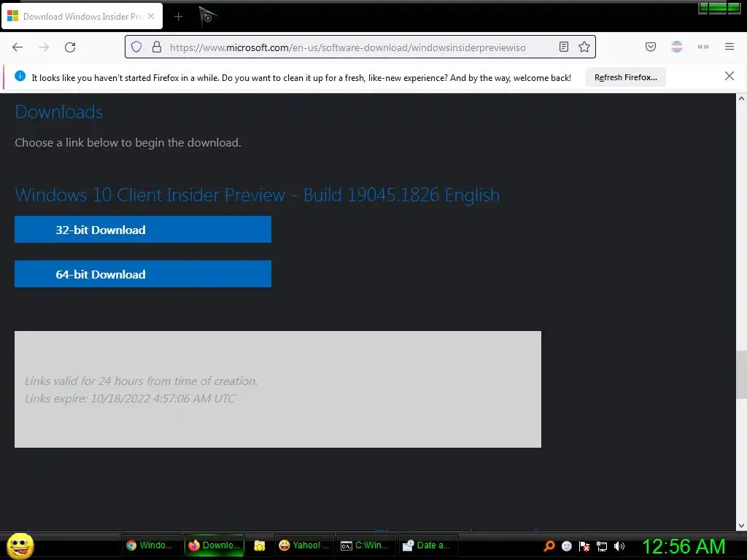The image size is (747, 560).
Task: Go back to the previous page
Action: [x=18, y=47]
